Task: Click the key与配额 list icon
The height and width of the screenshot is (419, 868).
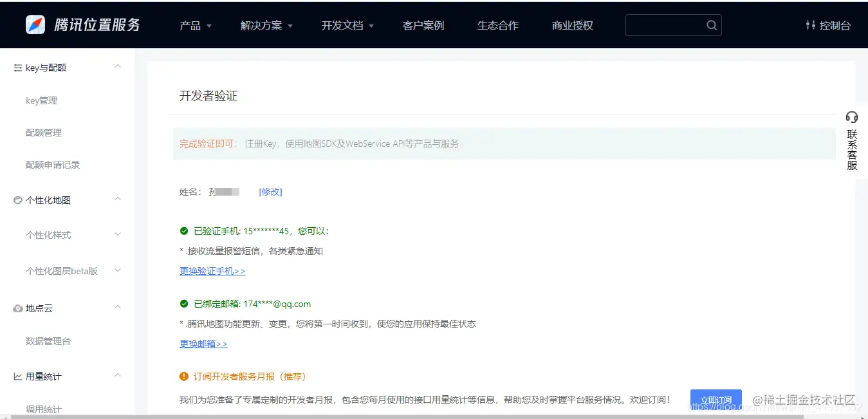Action: click(x=18, y=68)
